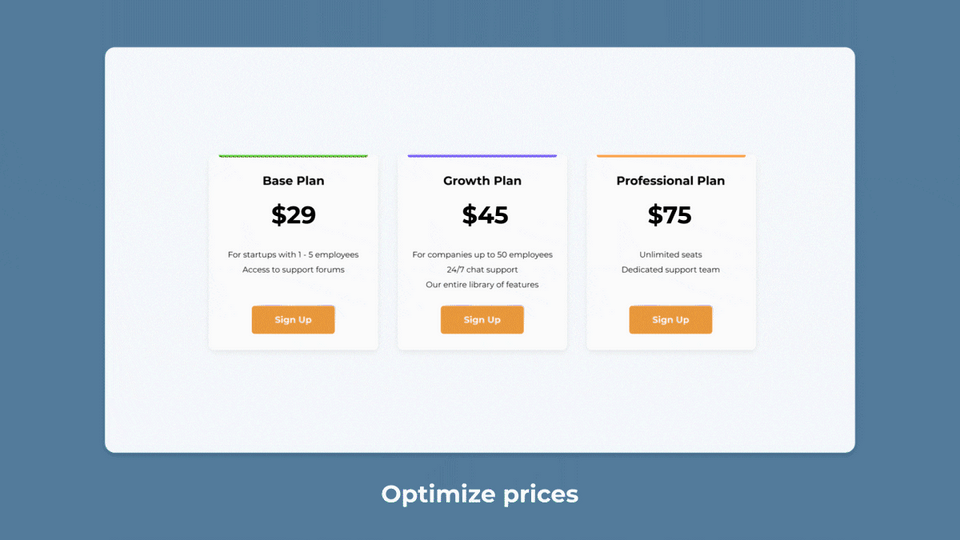Click 'For startups with 1 - 5 employees'
This screenshot has width=960, height=540.
click(x=293, y=255)
